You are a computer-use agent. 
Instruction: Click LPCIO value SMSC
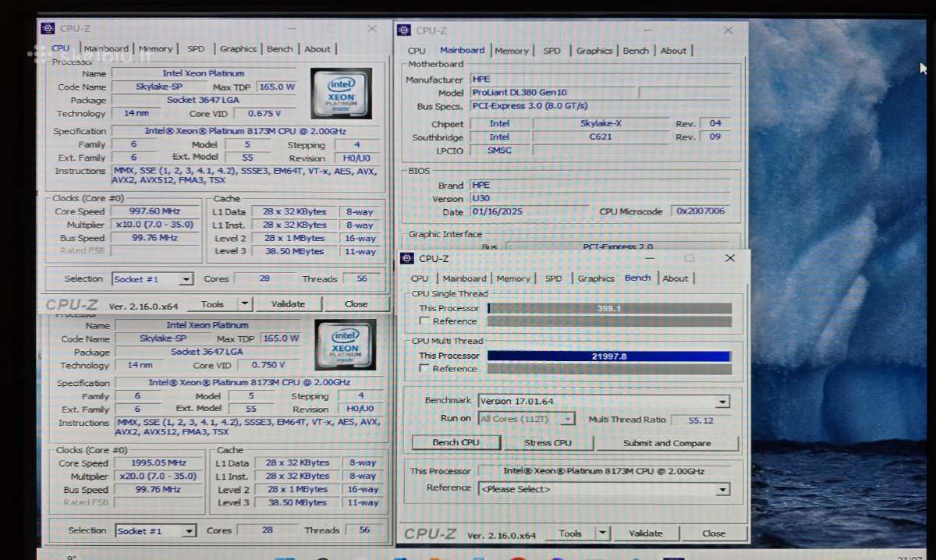(x=499, y=151)
